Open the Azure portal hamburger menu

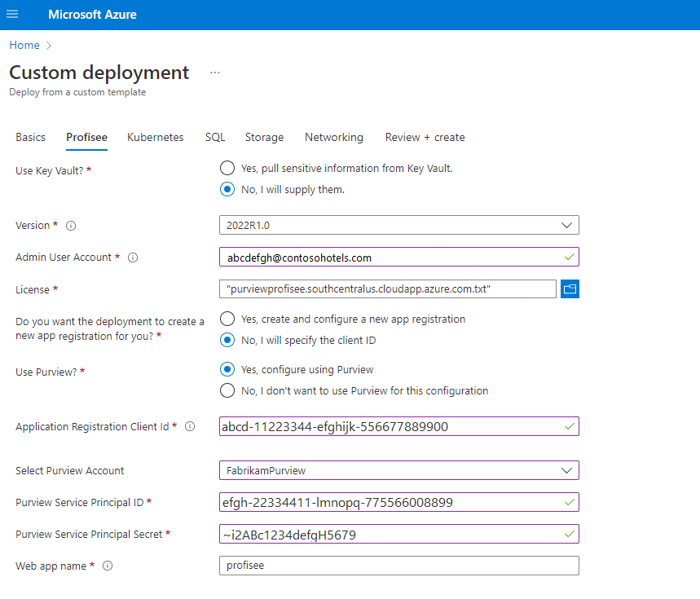coord(12,15)
